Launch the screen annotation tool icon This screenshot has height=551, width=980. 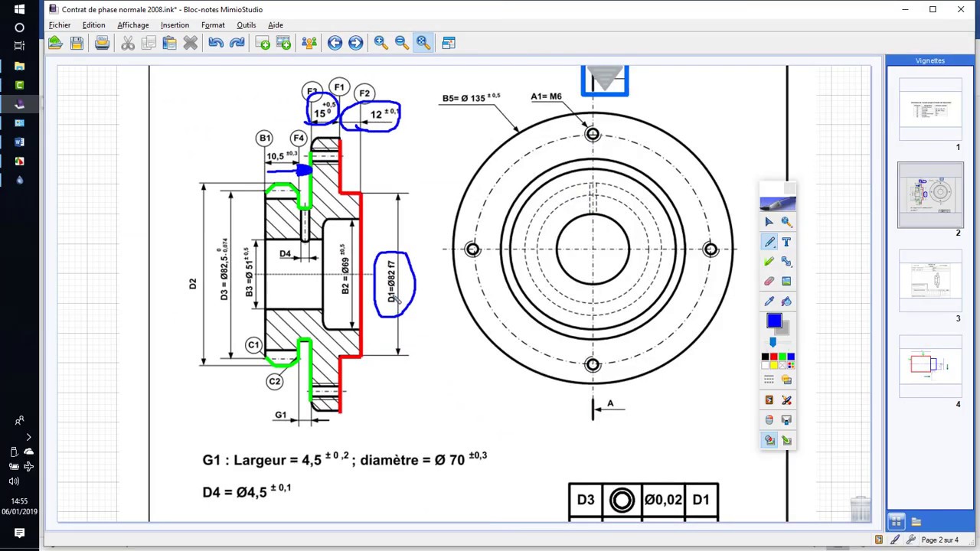pyautogui.click(x=769, y=399)
